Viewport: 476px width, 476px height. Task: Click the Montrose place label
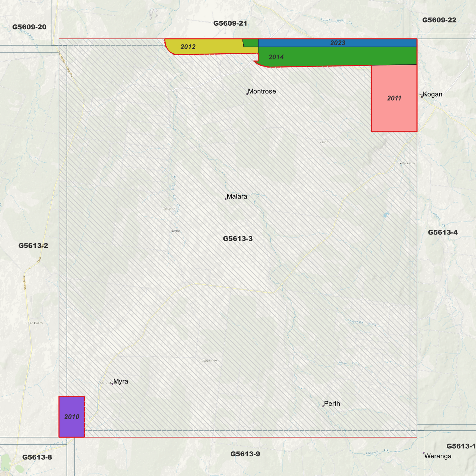coord(262,91)
